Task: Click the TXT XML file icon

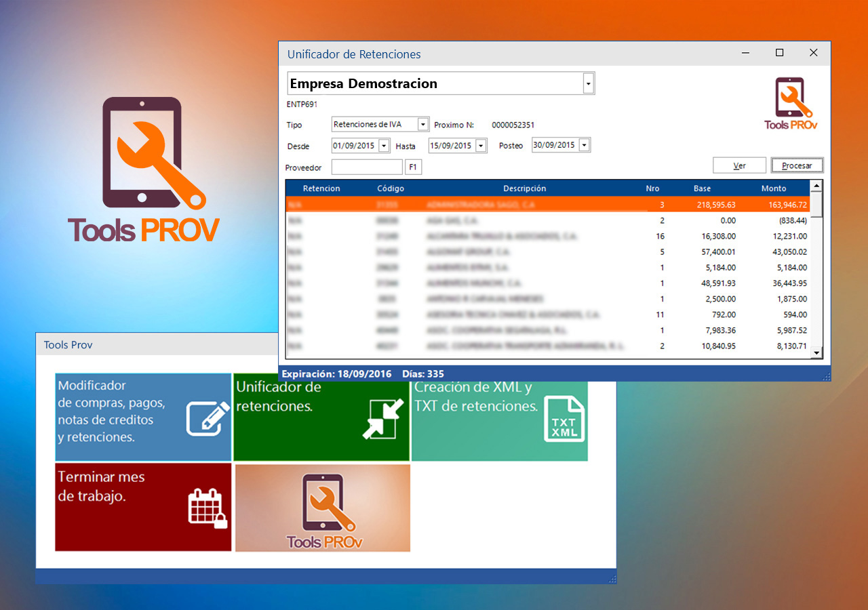Action: [564, 420]
